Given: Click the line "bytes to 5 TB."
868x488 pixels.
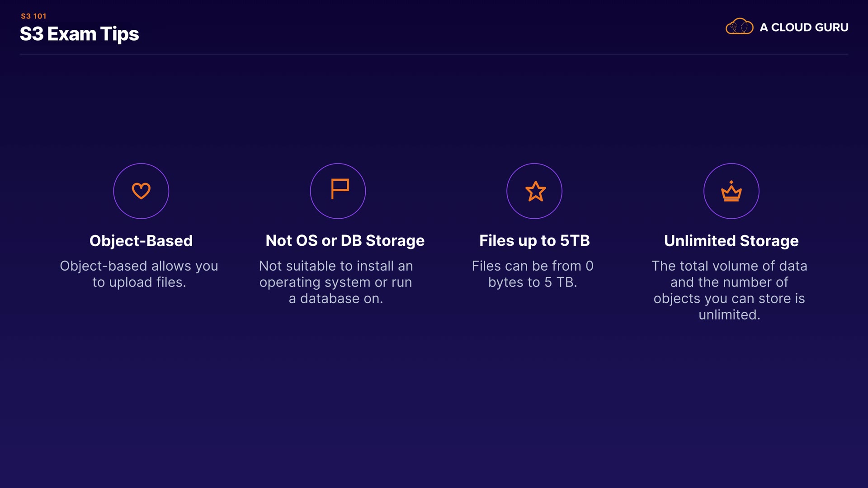Looking at the screenshot, I should tap(533, 282).
